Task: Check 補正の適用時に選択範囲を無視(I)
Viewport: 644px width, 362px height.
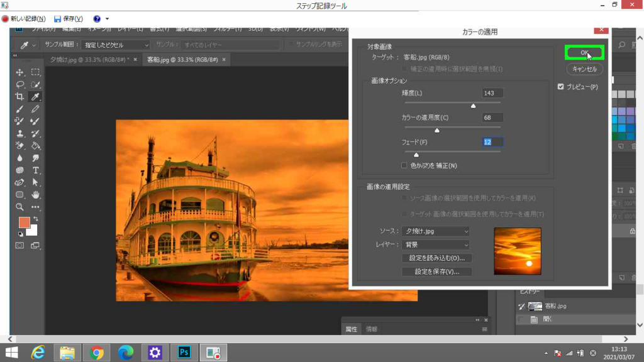Action: point(404,69)
